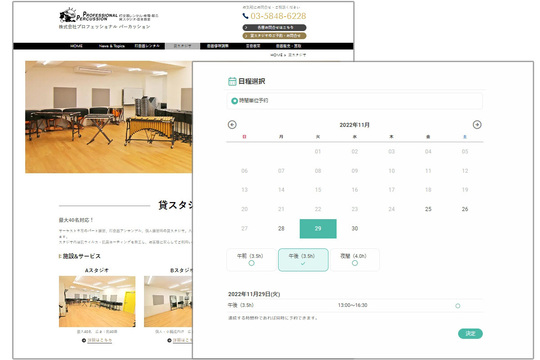Image resolution: width=540 pixels, height=360 pixels.
Task: Click the gold studio reservation inquiry button
Action: 274,35
